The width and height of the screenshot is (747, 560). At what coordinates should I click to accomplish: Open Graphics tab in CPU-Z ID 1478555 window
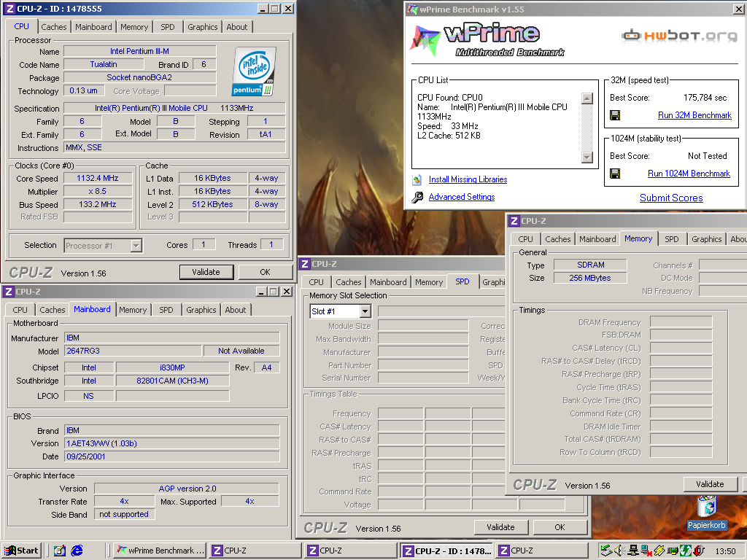(x=203, y=27)
